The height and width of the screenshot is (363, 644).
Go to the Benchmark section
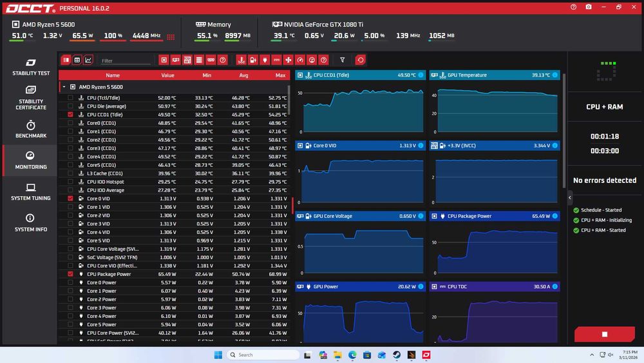tap(31, 129)
